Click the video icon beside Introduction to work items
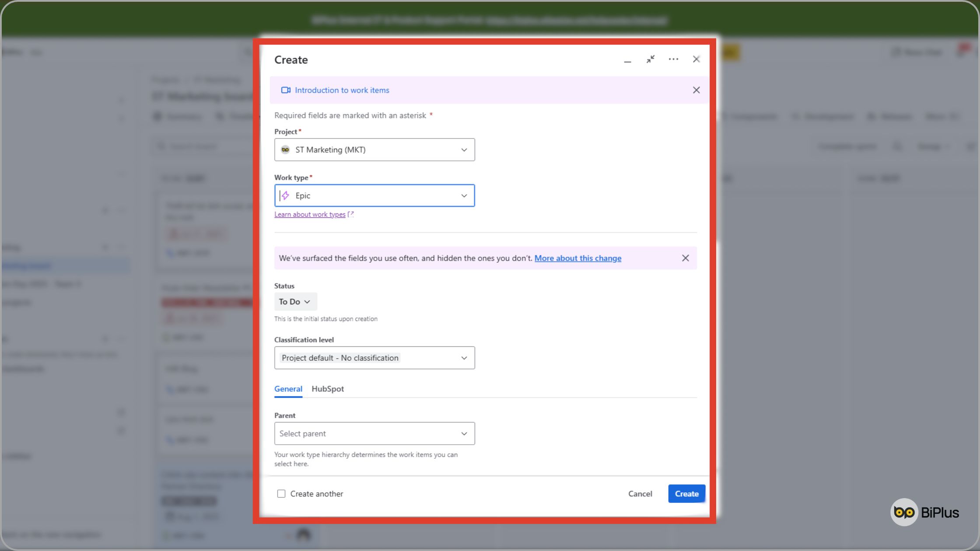This screenshot has width=980, height=551. (286, 90)
